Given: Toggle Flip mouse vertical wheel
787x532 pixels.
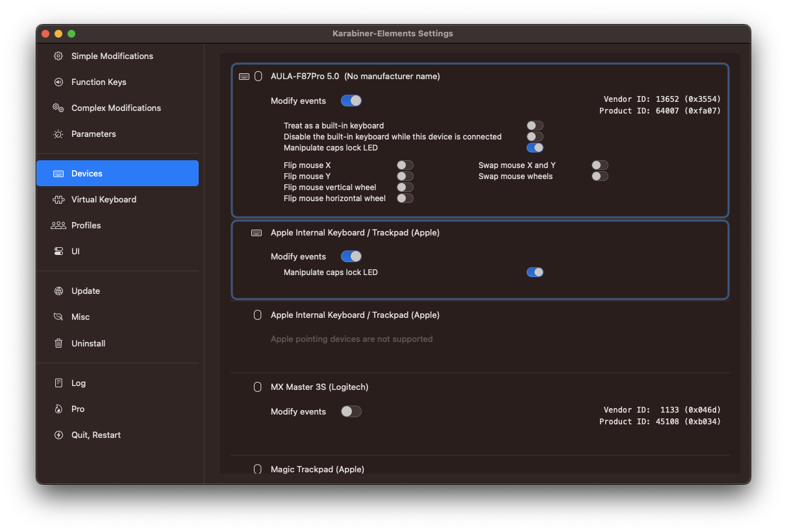Looking at the screenshot, I should point(405,187).
